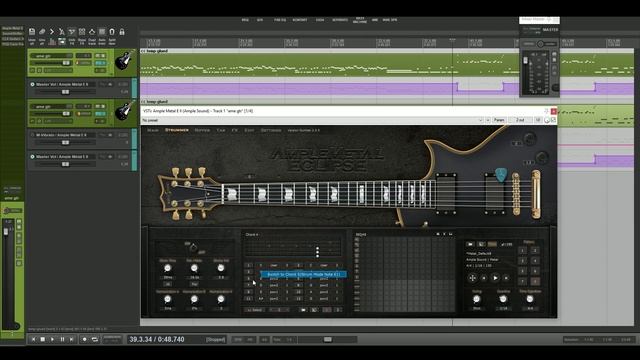Click the M-Vibrato envelope lane fader
Screen dimensions: 640x360
pos(65,142)
